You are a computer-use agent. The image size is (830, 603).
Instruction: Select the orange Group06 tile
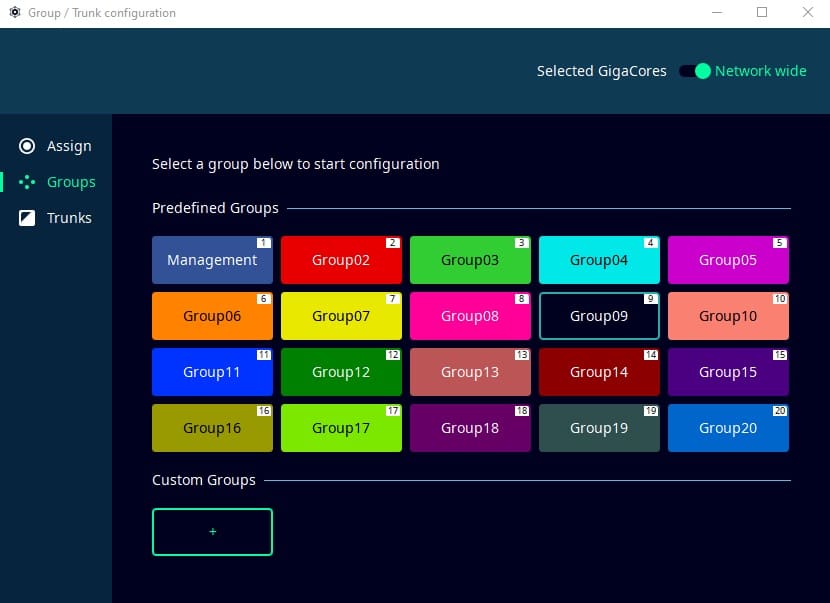(x=212, y=316)
